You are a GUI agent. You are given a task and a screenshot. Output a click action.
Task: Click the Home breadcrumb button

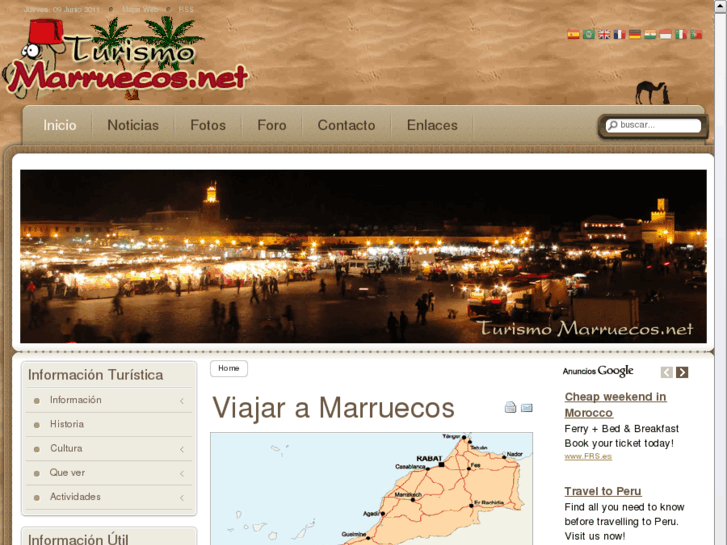229,368
